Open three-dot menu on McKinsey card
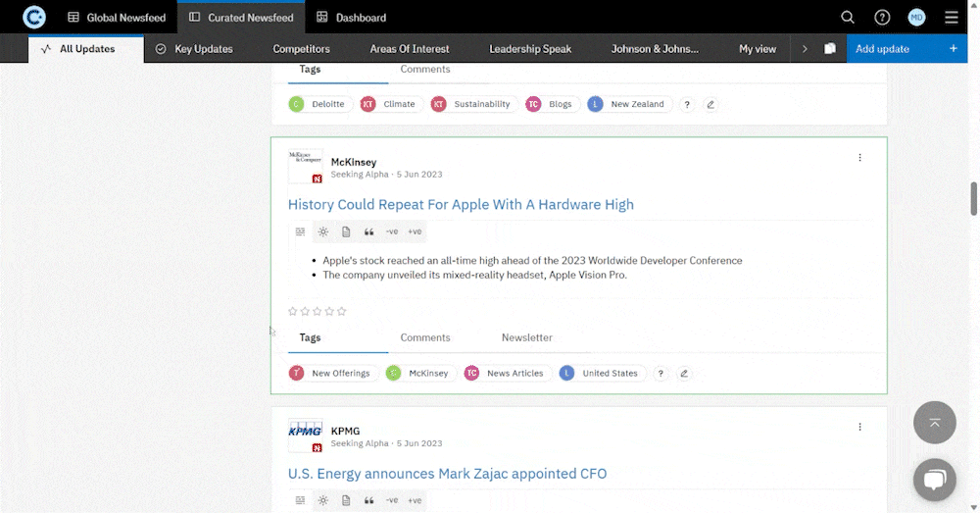Screen dimensions: 980x513 click(859, 158)
